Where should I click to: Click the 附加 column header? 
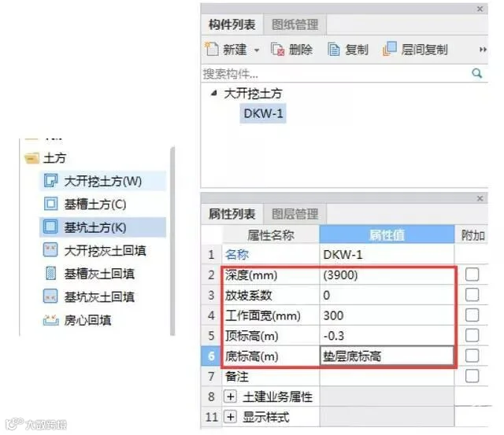pyautogui.click(x=472, y=234)
